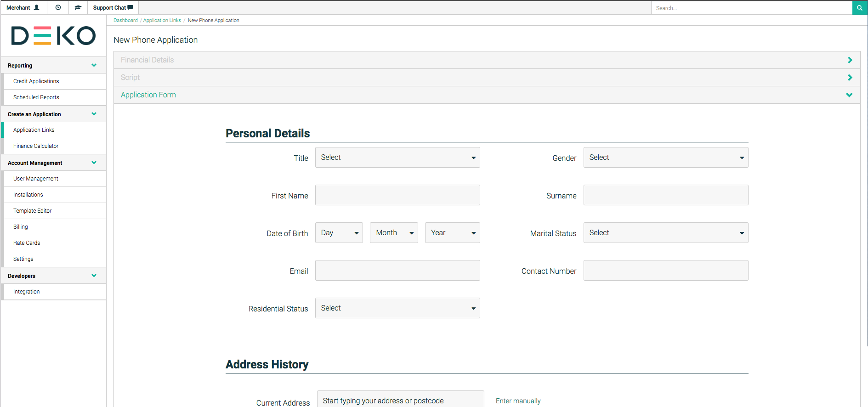Image resolution: width=868 pixels, height=407 pixels.
Task: Expand the Script section
Action: coord(487,78)
